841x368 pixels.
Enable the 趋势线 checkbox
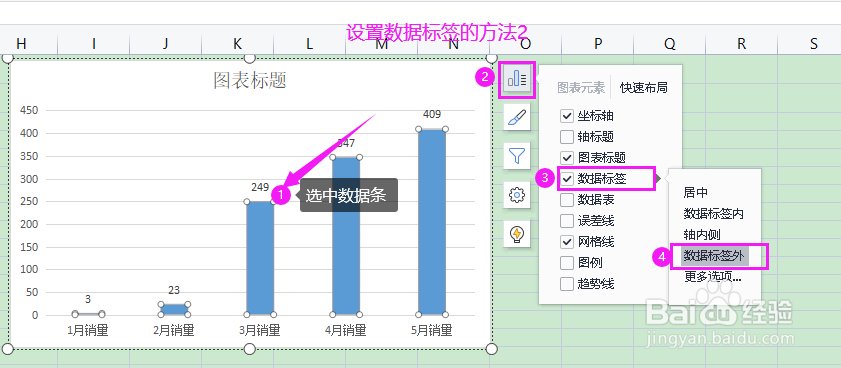point(567,283)
